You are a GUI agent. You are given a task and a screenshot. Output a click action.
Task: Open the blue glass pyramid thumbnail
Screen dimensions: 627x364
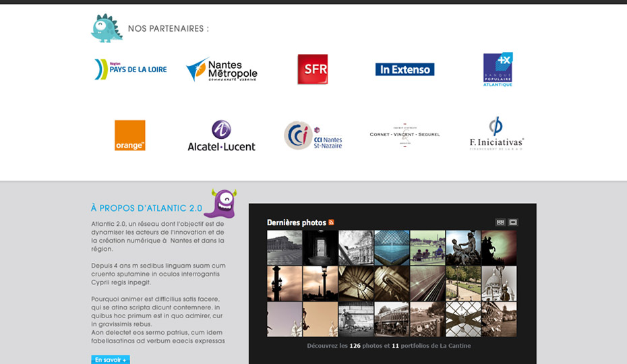(392, 247)
